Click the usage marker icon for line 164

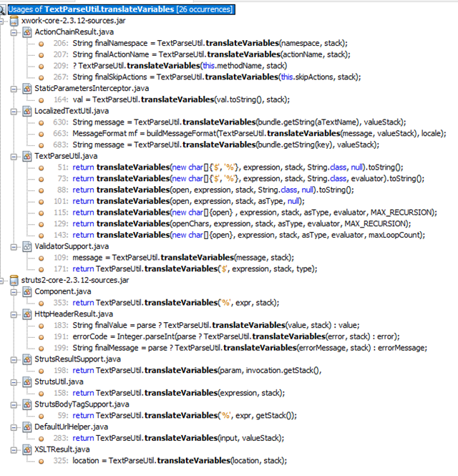click(41, 100)
